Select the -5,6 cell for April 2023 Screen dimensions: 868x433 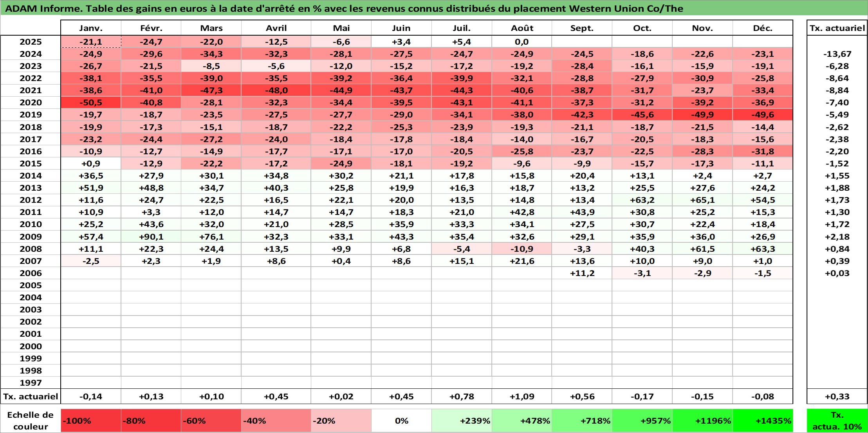276,66
